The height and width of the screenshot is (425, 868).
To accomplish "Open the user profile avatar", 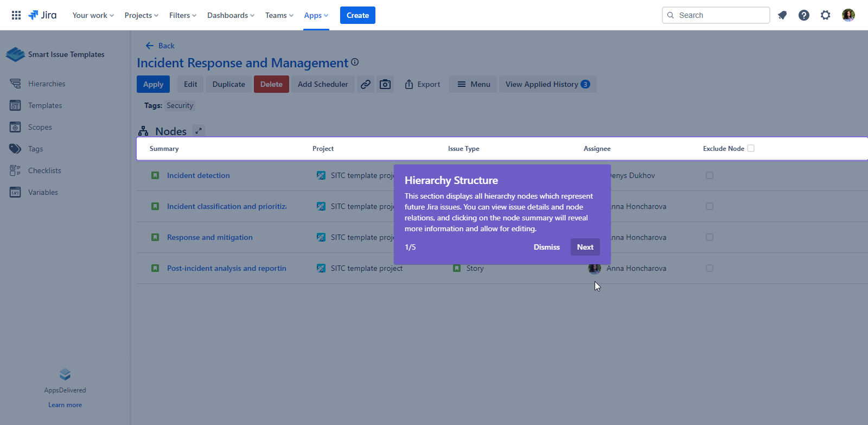I will pos(848,15).
